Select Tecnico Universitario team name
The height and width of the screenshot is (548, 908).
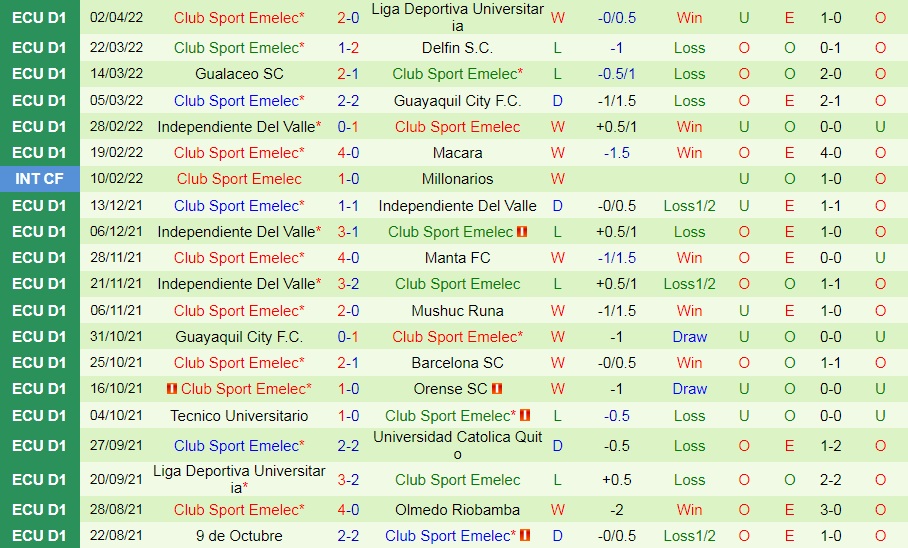pyautogui.click(x=239, y=416)
